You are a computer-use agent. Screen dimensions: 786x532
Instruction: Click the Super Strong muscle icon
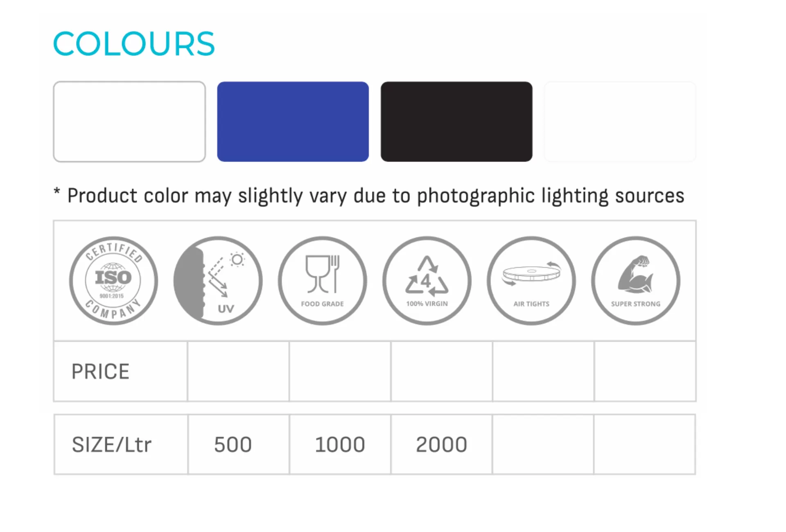[x=635, y=281]
